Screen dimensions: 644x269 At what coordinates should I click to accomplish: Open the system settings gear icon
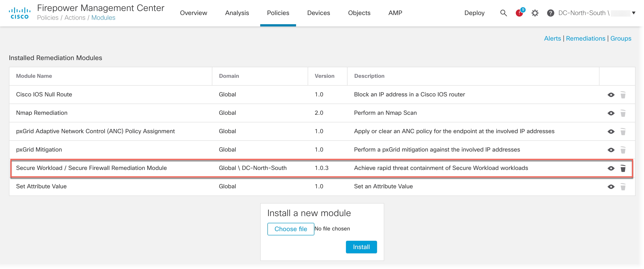coord(535,13)
